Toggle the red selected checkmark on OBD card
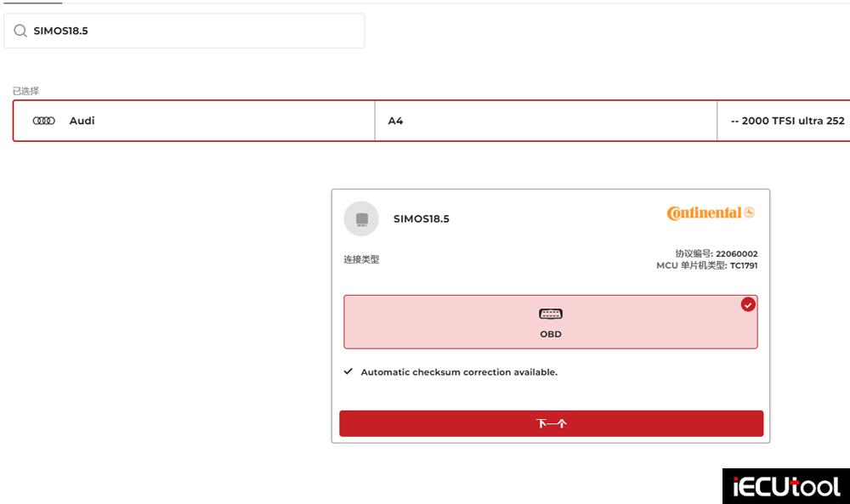Viewport: 850px width, 504px height. click(748, 305)
